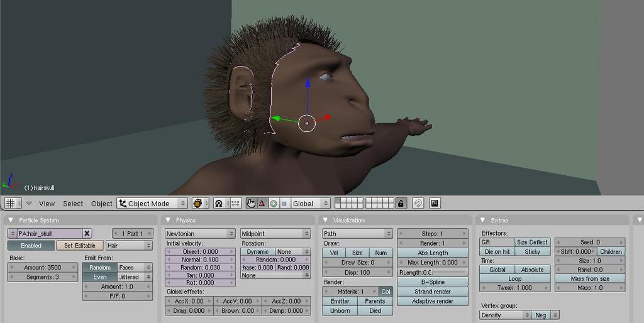Viewport: 644px width, 323px height.
Task: Open the Faces emit-from dropdown
Action: click(135, 267)
